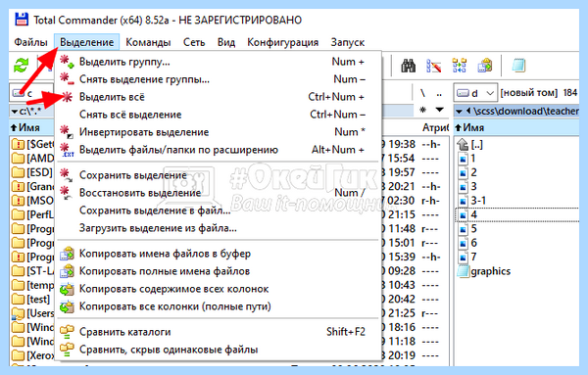
Task: Select image file 5 in right panel
Action: [467, 229]
